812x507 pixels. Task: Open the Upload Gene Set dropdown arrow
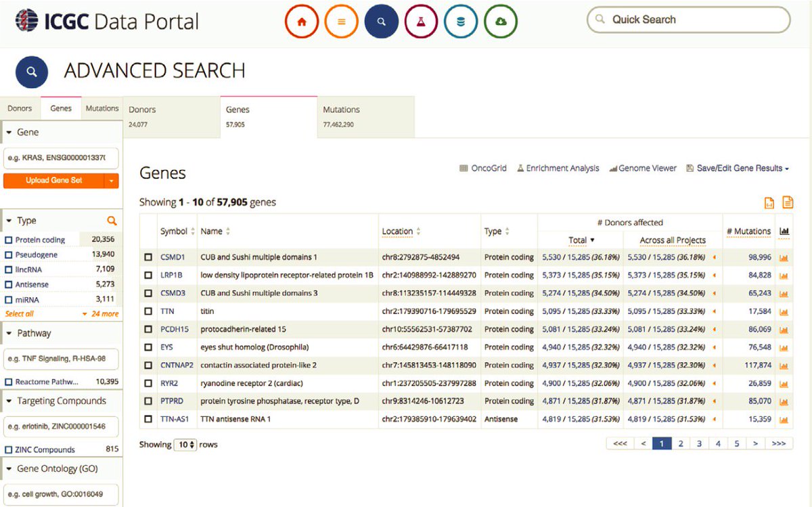[111, 181]
